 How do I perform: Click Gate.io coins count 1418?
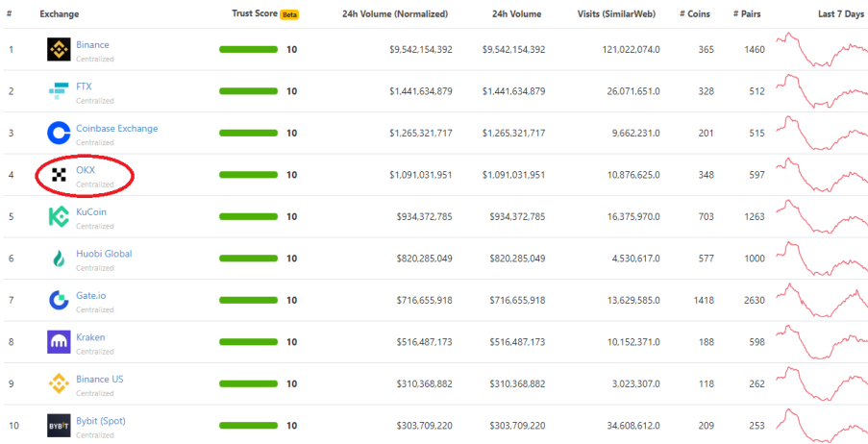point(704,301)
